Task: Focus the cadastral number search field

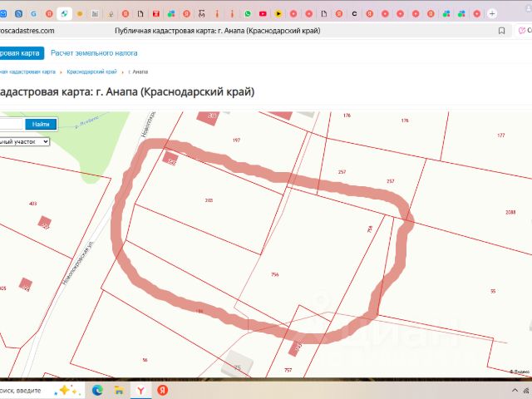Action: (11, 124)
